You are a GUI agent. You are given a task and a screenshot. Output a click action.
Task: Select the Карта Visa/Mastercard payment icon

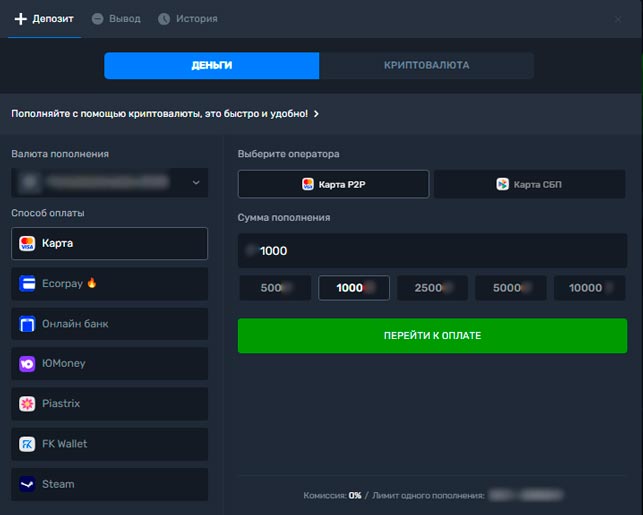click(27, 244)
